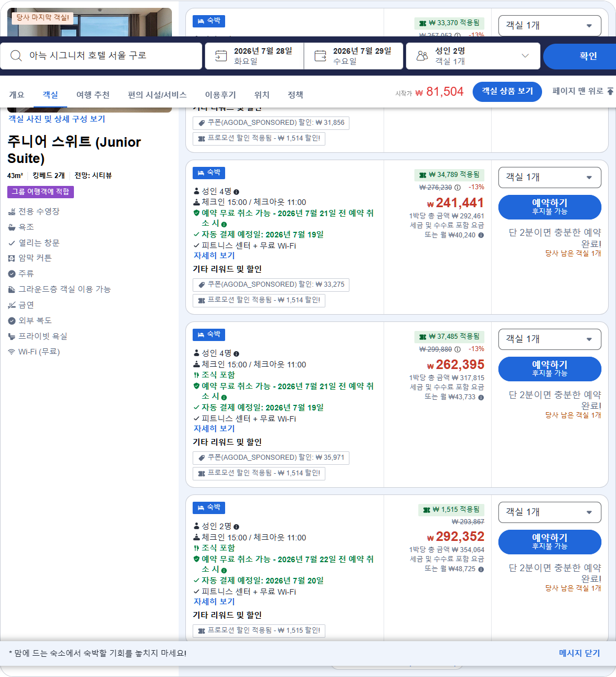
Task: Click 페이지 맨 위로 link
Action: (578, 91)
